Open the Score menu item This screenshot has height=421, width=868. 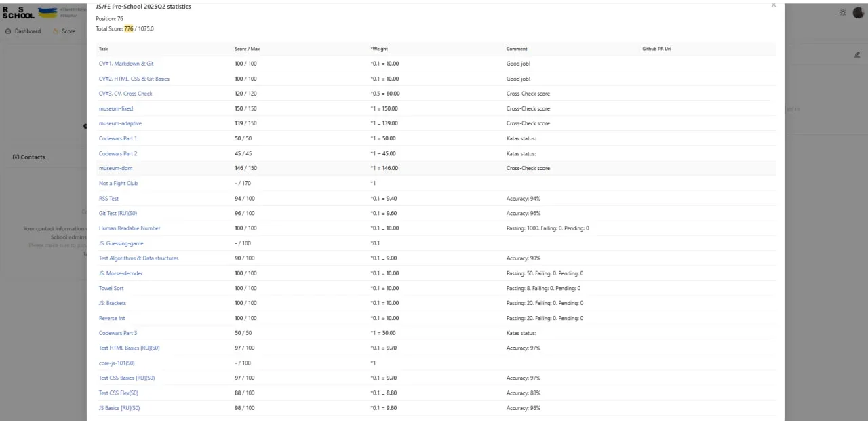coord(64,31)
